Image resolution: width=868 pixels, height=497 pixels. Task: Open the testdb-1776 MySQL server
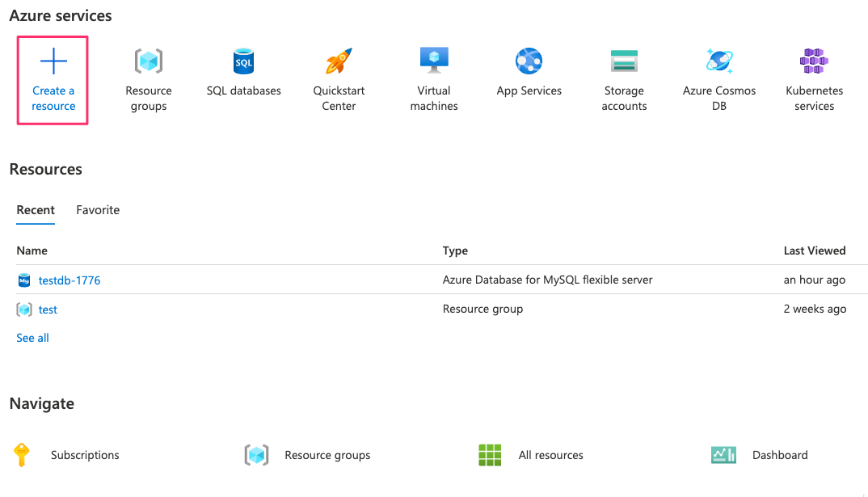click(70, 280)
